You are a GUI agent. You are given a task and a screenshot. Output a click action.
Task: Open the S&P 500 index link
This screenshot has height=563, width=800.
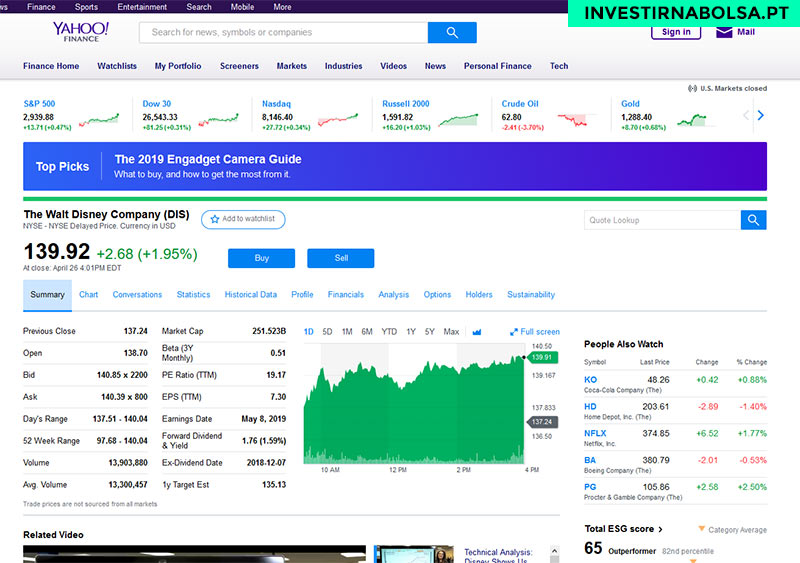(x=39, y=104)
